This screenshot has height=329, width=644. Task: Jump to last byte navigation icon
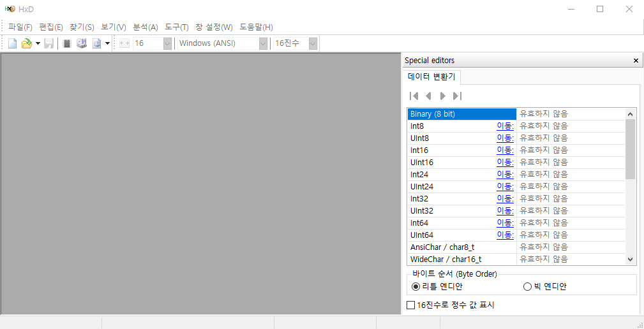click(457, 96)
